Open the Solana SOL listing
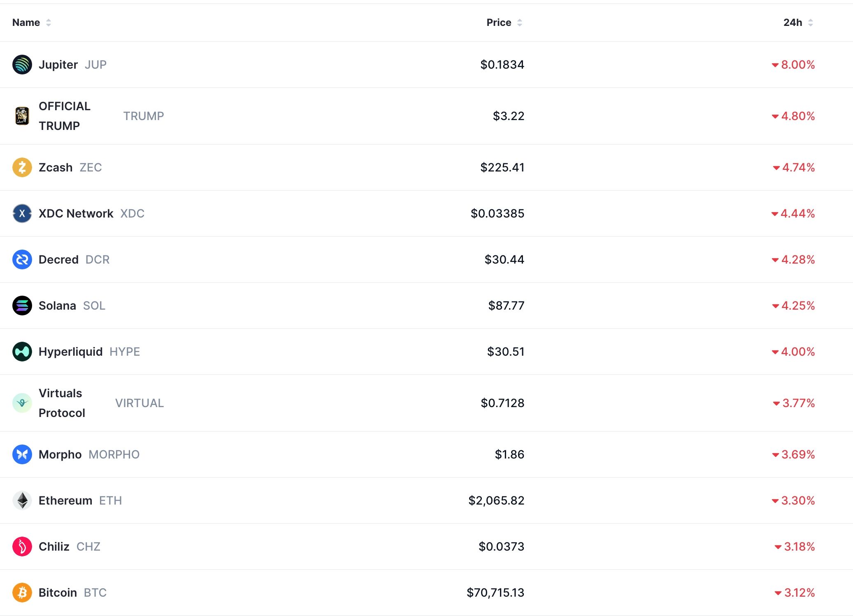Viewport: 853px width, 616px height. (x=58, y=306)
